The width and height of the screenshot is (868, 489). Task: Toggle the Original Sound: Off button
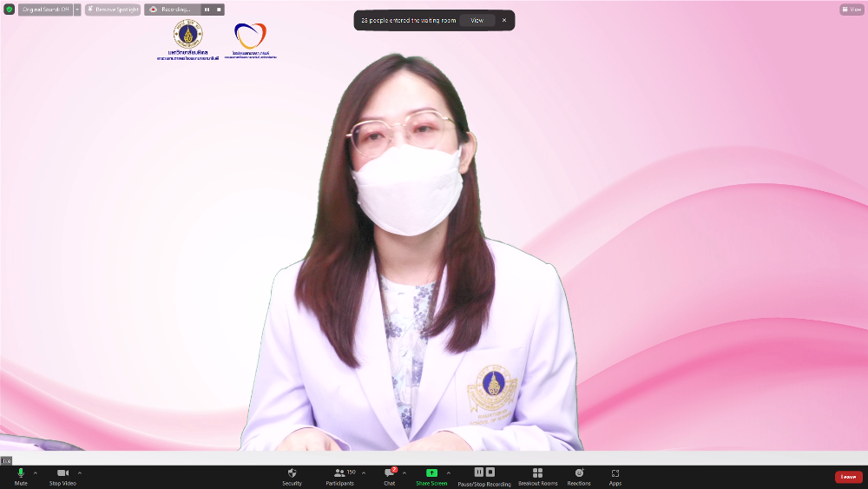(x=44, y=10)
